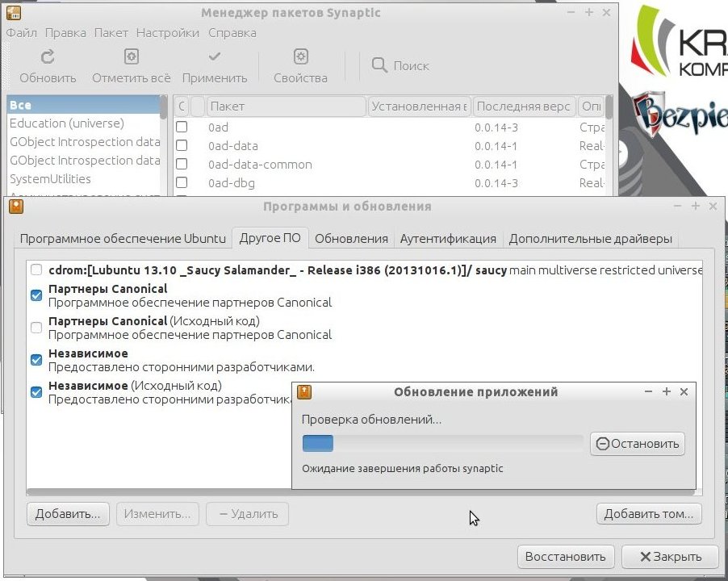The height and width of the screenshot is (581, 728).
Task: Open the Справка menu
Action: click(x=232, y=33)
